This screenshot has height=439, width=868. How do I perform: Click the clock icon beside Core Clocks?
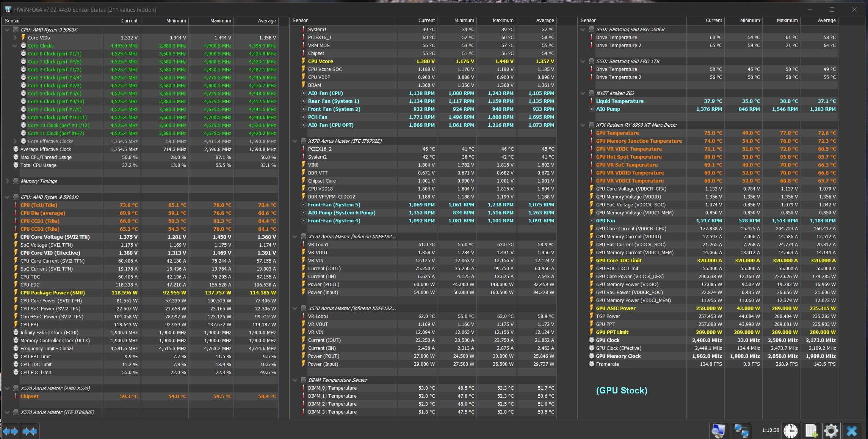(x=23, y=46)
